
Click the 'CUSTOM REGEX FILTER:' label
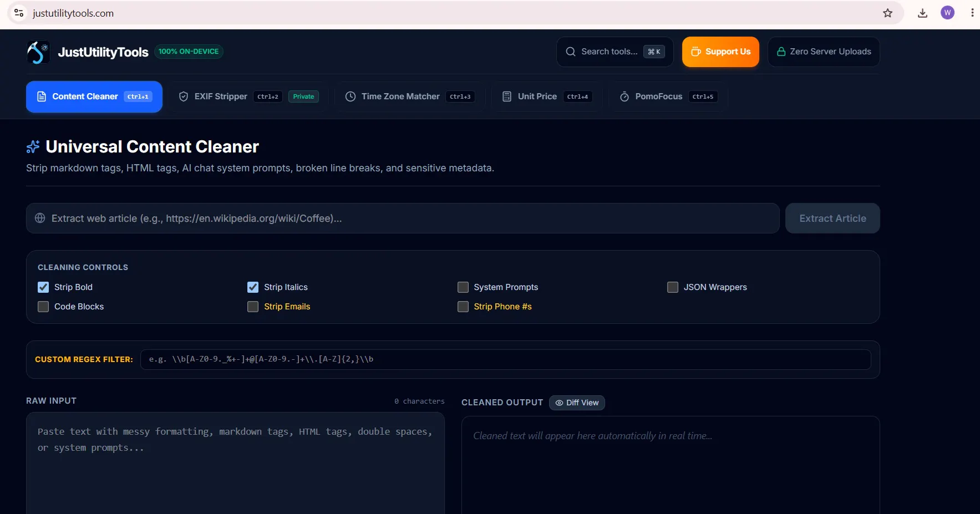[84, 359]
